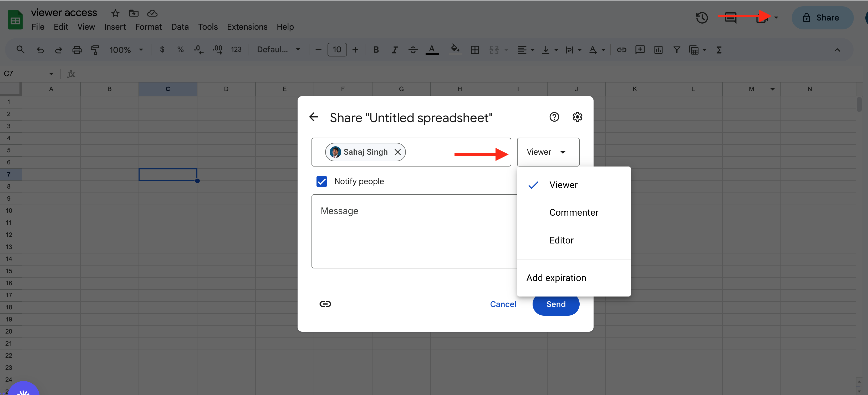The image size is (868, 395).
Task: Apply strikethrough formatting
Action: point(413,50)
